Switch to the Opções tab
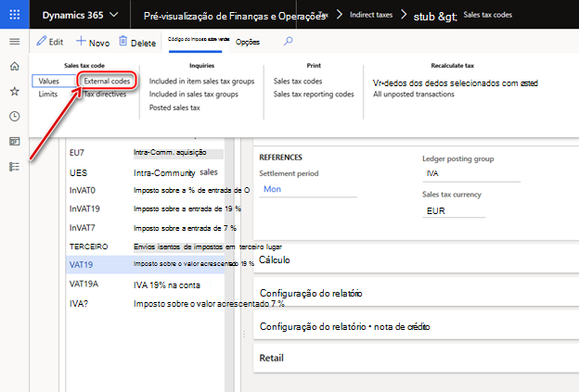 tap(248, 42)
